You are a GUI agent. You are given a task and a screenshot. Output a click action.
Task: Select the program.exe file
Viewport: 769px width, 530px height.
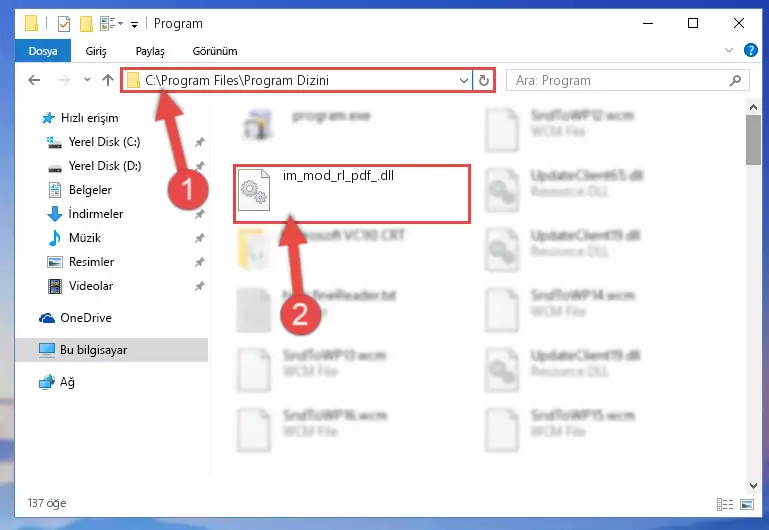point(331,116)
